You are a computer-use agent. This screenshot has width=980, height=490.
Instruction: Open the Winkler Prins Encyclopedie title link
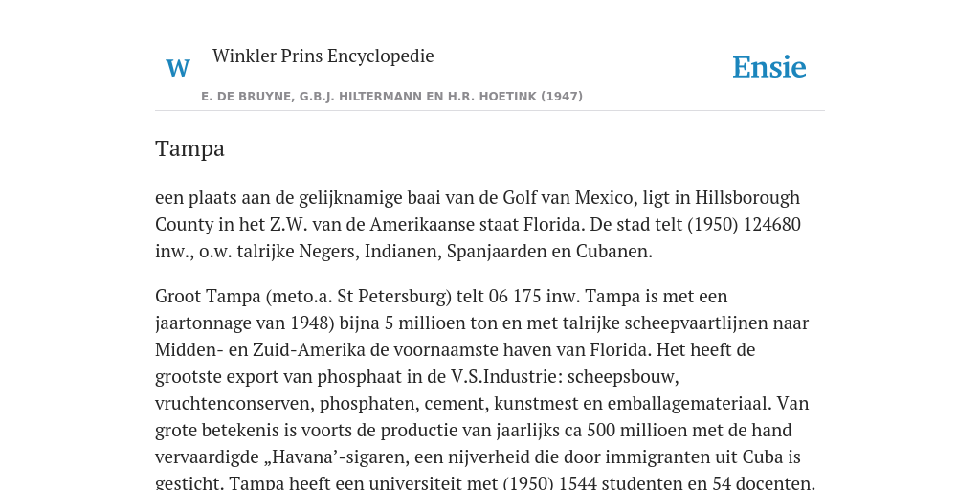323,56
